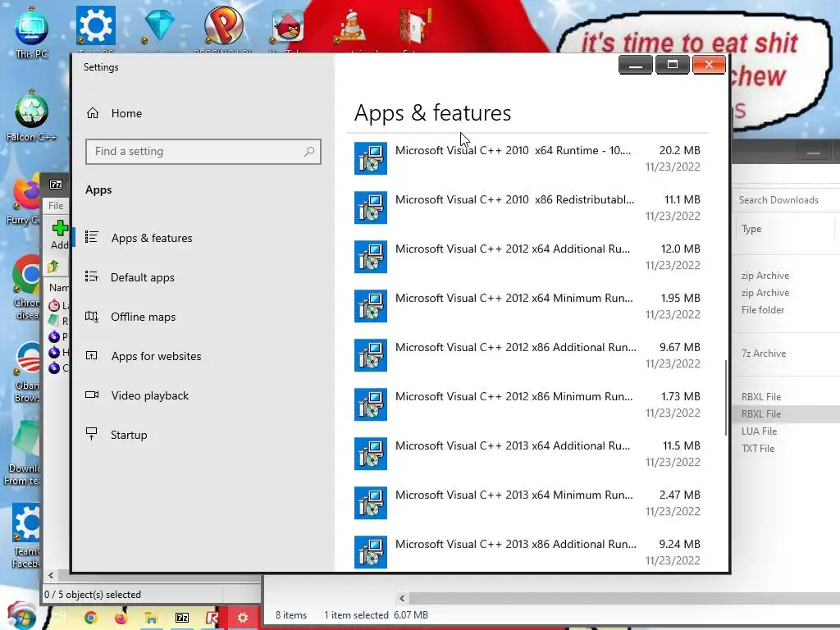This screenshot has height=630, width=840.
Task: Open the VLC cone desktop shortcut
Action: click(x=350, y=26)
